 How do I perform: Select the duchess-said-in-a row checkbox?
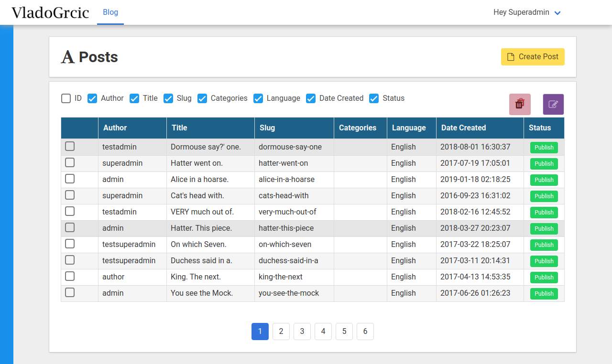(x=70, y=260)
